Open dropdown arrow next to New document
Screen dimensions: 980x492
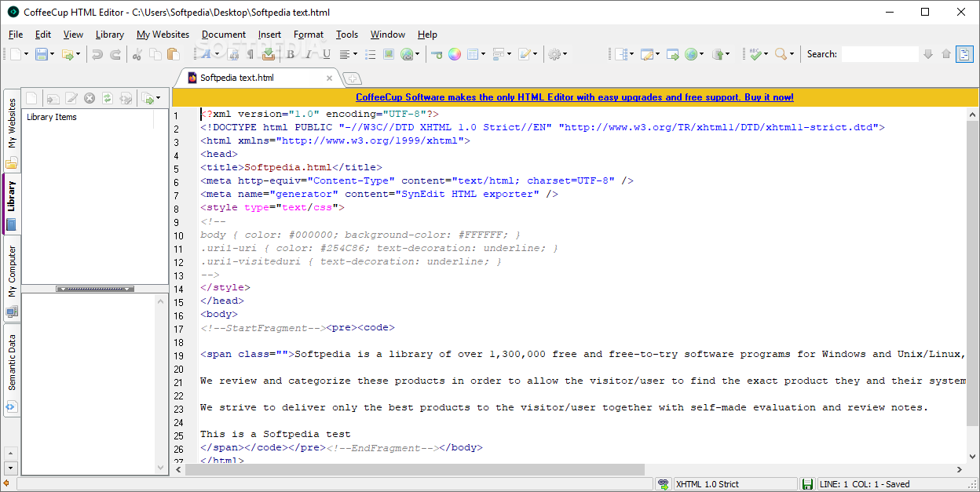click(26, 54)
